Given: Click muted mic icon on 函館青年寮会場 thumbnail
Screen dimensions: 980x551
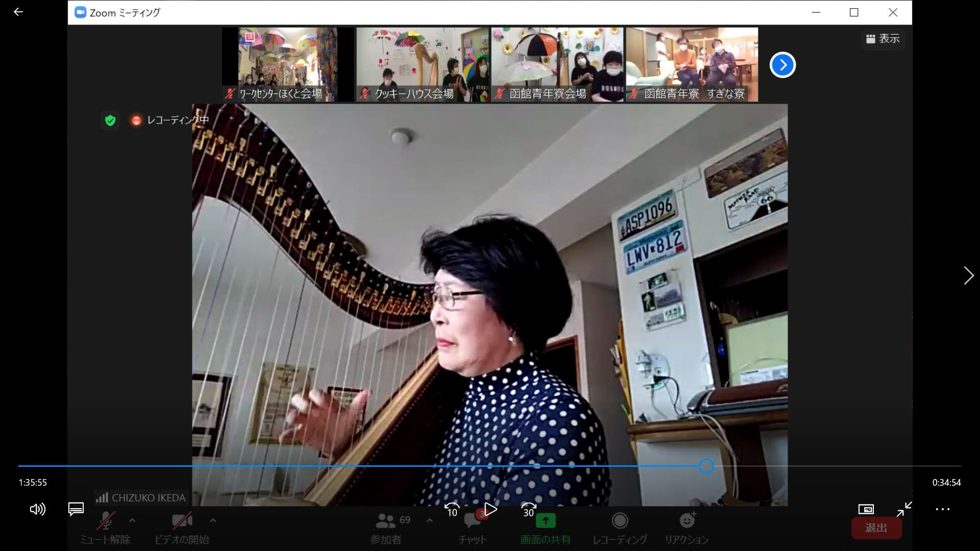Looking at the screenshot, I should click(499, 93).
